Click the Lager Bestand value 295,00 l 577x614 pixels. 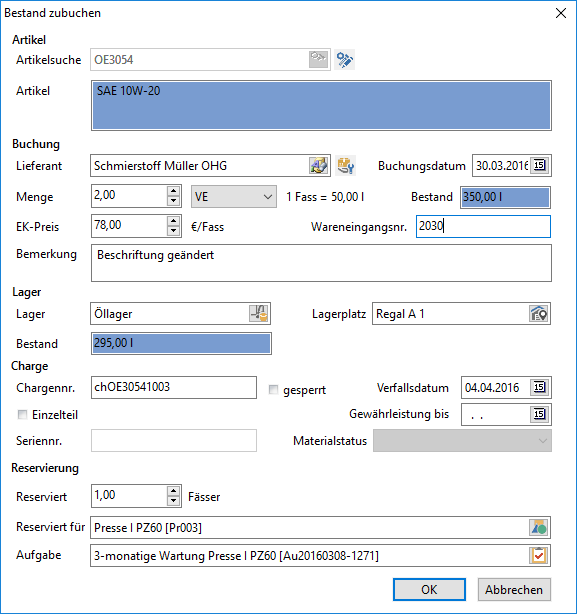tap(181, 343)
